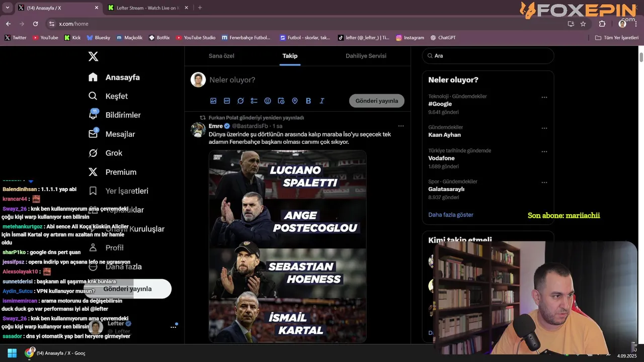Open a new browser tab
The height and width of the screenshot is (362, 644).
click(x=200, y=8)
